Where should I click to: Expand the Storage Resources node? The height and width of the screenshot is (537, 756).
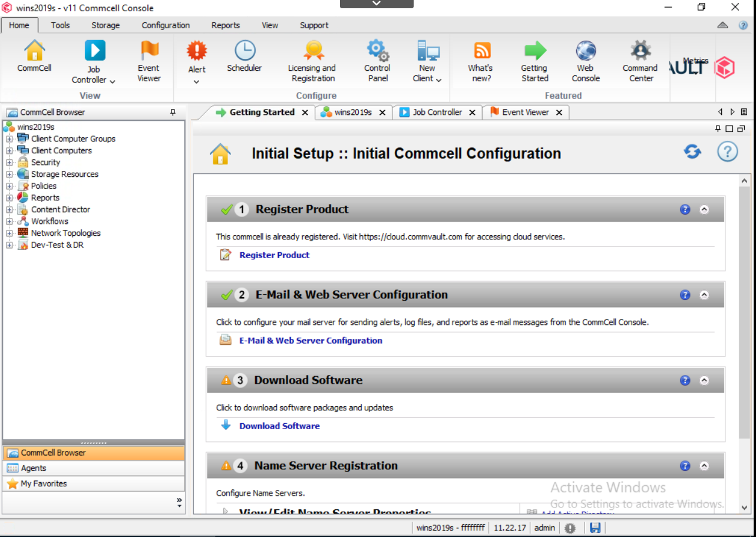pyautogui.click(x=9, y=174)
